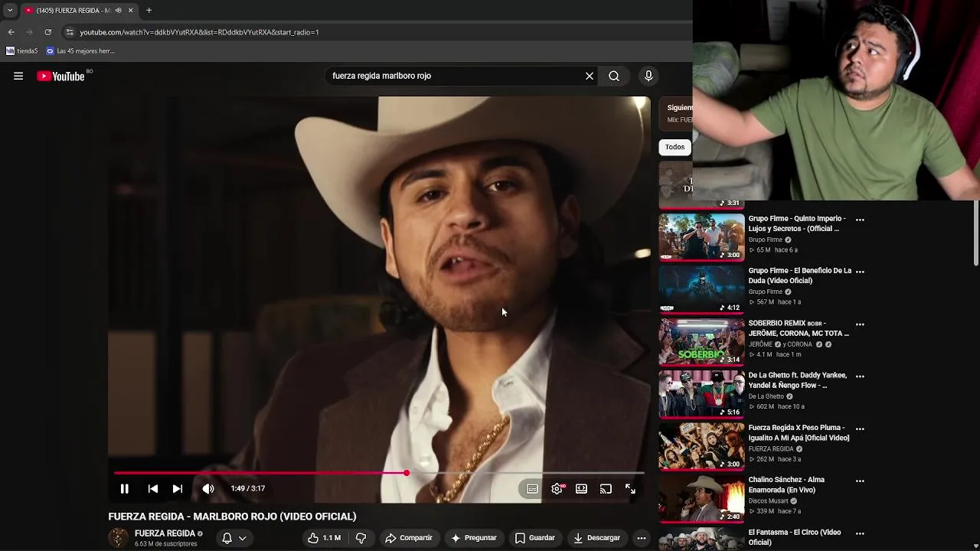The height and width of the screenshot is (551, 980).
Task: Mute the tab via tab audio icon
Action: [x=118, y=10]
